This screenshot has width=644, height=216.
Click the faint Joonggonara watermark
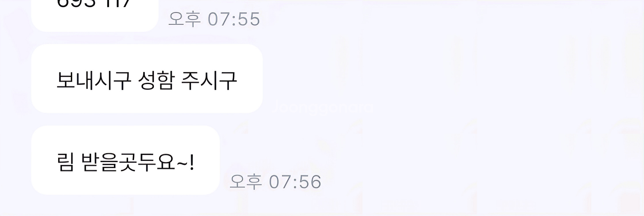tap(322, 107)
